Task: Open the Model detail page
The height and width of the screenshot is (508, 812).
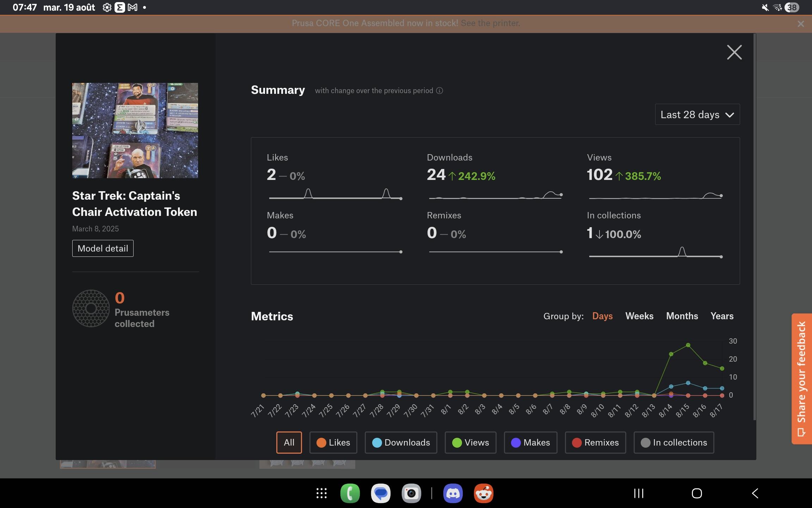Action: (103, 248)
